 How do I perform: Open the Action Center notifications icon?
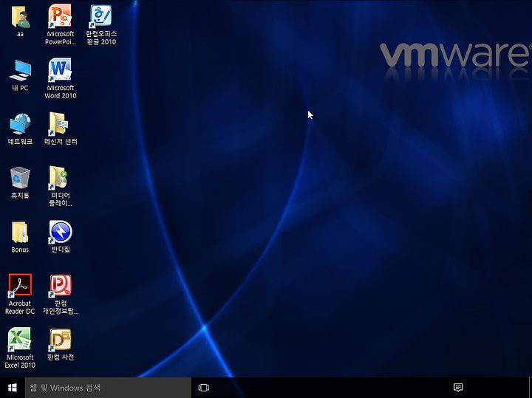coord(458,388)
